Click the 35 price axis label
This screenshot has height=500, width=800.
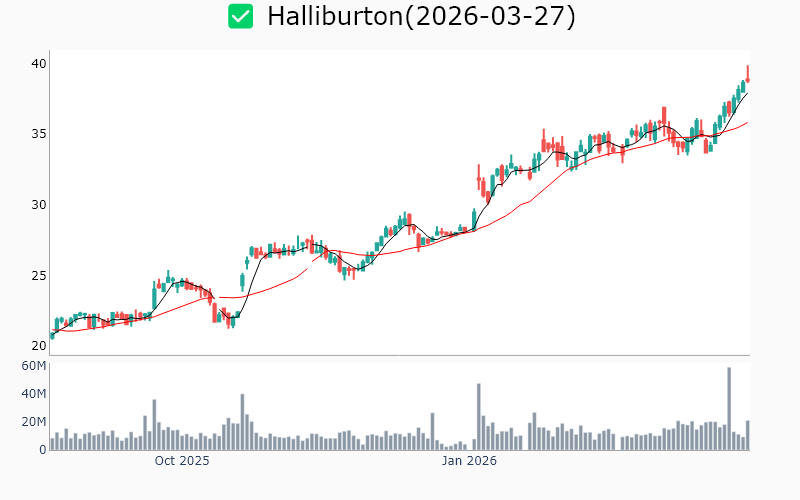(x=38, y=134)
